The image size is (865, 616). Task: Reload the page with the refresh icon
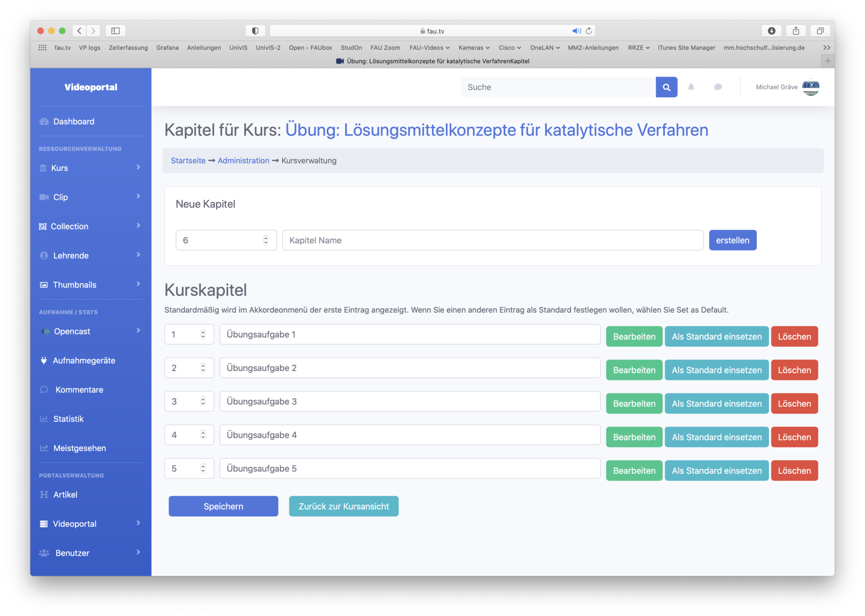pyautogui.click(x=589, y=31)
